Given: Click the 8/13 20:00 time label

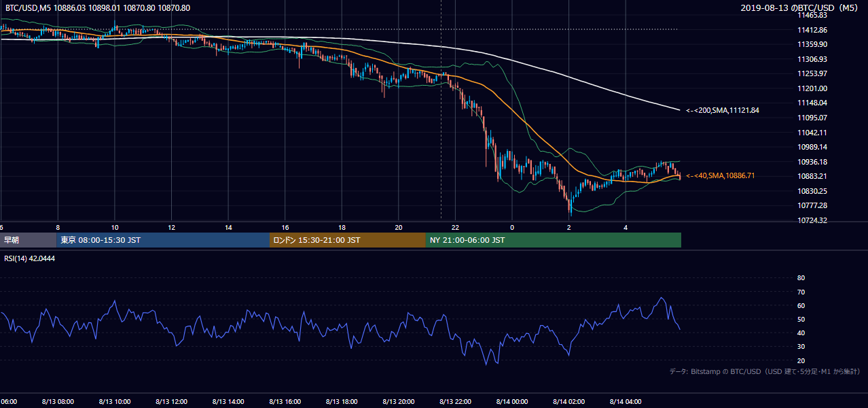Looking at the screenshot, I should point(399,402).
